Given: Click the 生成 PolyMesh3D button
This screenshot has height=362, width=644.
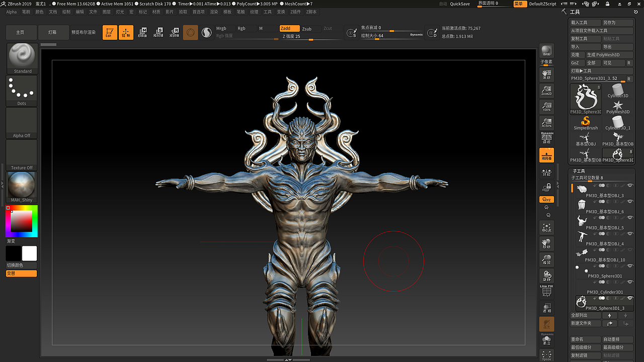Looking at the screenshot, I should click(x=609, y=55).
